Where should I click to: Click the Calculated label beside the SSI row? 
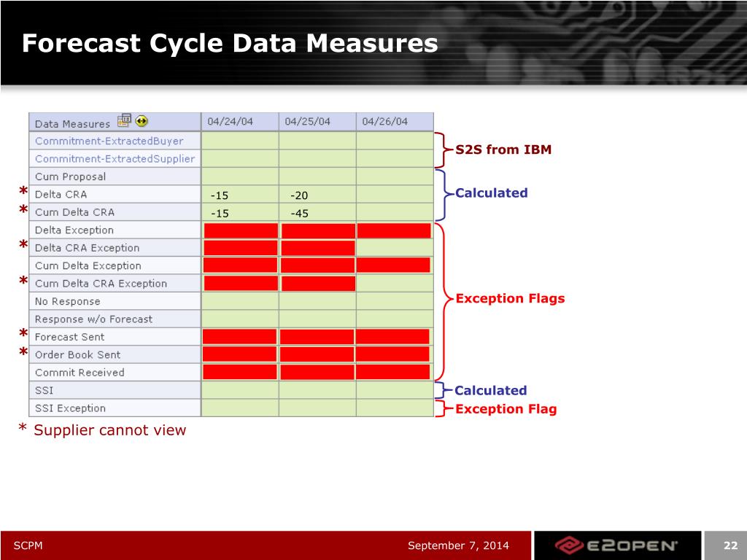coord(491,391)
